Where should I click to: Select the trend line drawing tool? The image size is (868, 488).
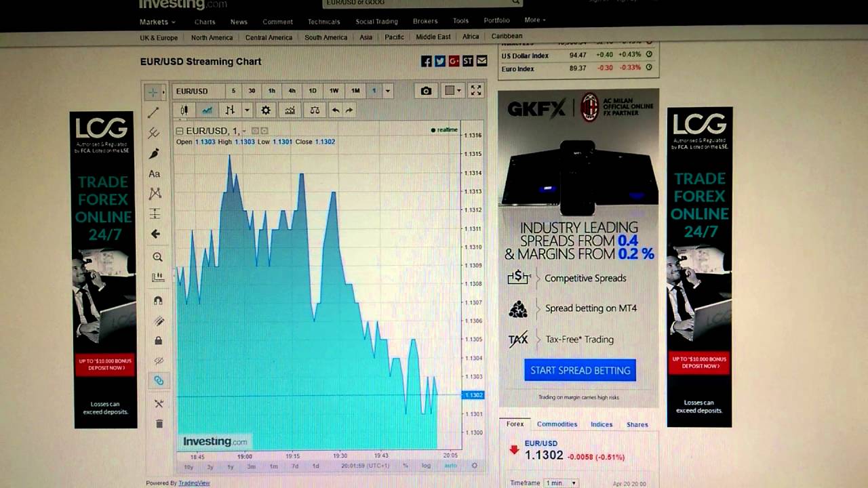point(153,113)
